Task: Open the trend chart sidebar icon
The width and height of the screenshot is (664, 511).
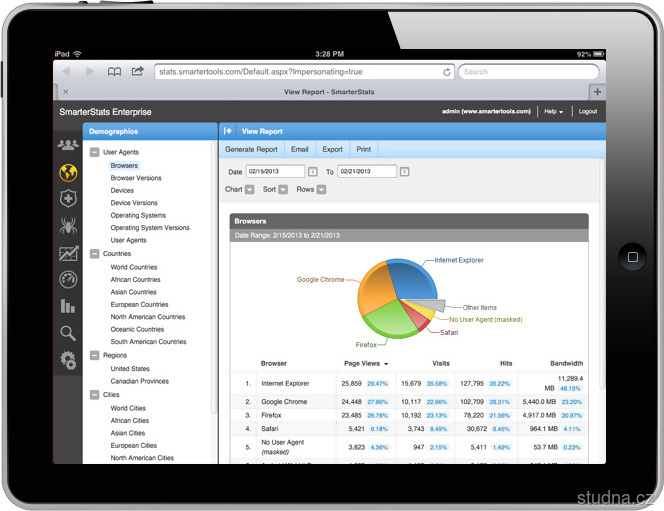Action: (68, 253)
